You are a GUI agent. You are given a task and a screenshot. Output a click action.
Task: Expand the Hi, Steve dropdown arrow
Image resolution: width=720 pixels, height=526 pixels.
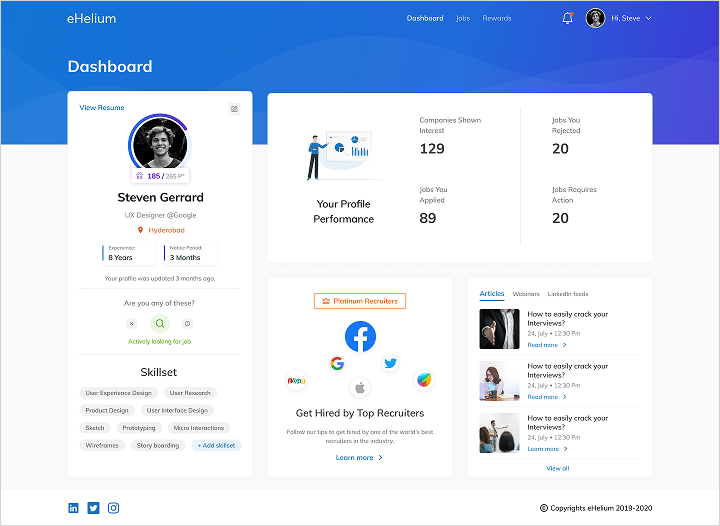[648, 18]
